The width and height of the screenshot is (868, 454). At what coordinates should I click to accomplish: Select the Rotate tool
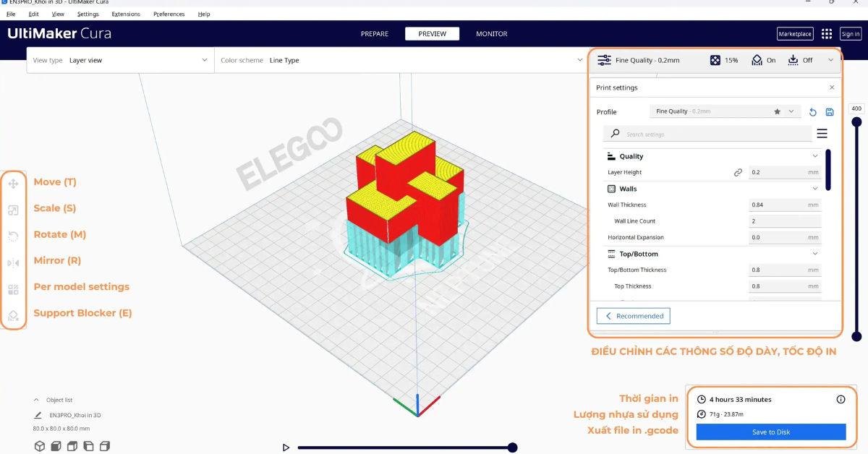coord(13,234)
